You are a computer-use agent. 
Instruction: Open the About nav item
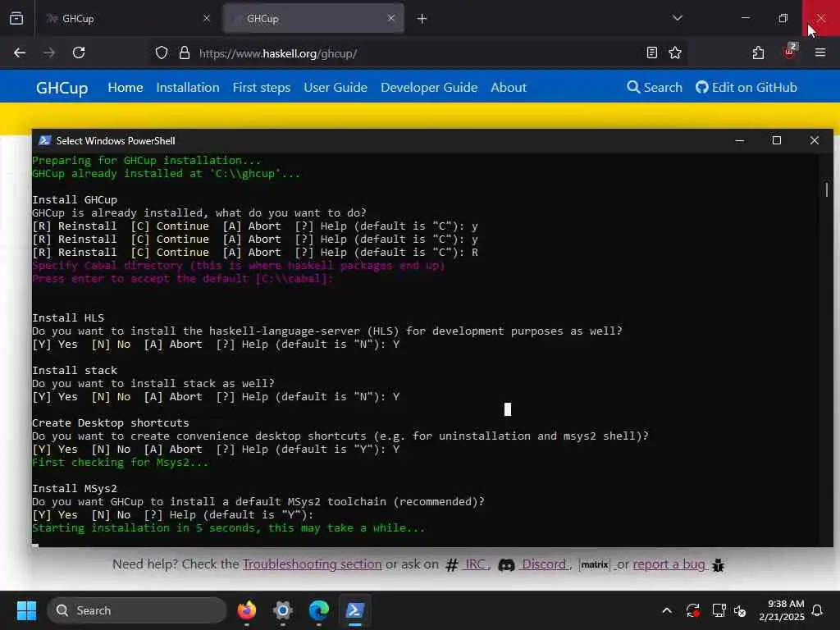tap(509, 87)
